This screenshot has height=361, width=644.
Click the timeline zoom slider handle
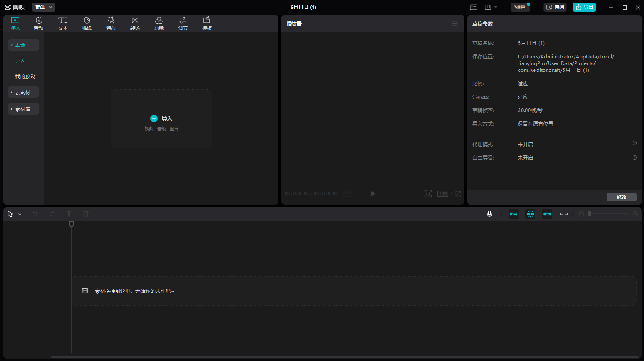[590, 214]
